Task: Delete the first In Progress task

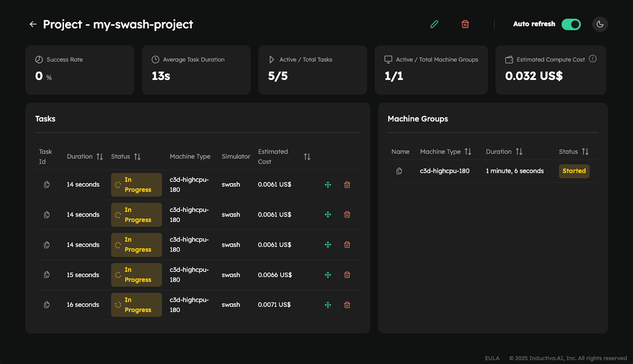Action: pyautogui.click(x=347, y=185)
